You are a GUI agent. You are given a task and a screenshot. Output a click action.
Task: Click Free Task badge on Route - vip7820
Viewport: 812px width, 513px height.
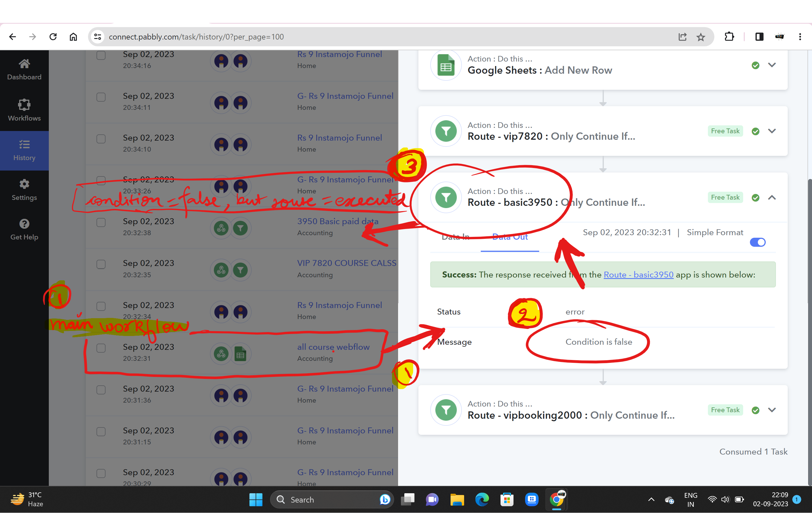tap(725, 131)
